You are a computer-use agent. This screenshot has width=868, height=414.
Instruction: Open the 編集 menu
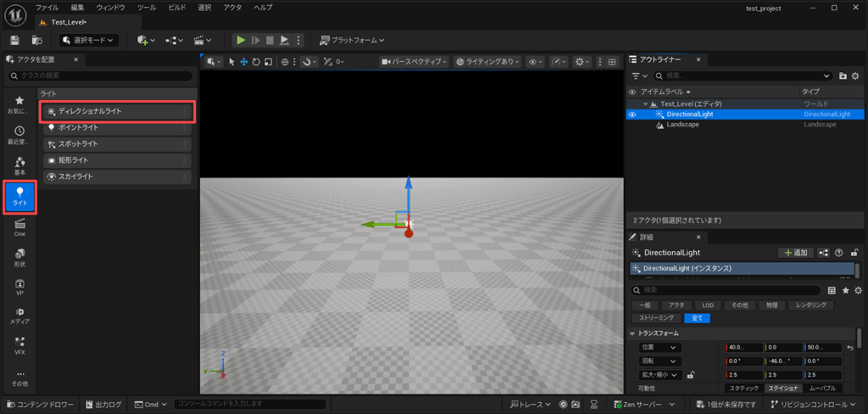click(x=77, y=8)
